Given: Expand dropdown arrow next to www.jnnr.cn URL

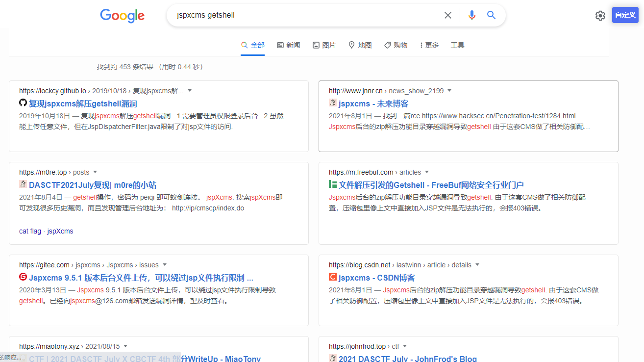Looking at the screenshot, I should 449,91.
